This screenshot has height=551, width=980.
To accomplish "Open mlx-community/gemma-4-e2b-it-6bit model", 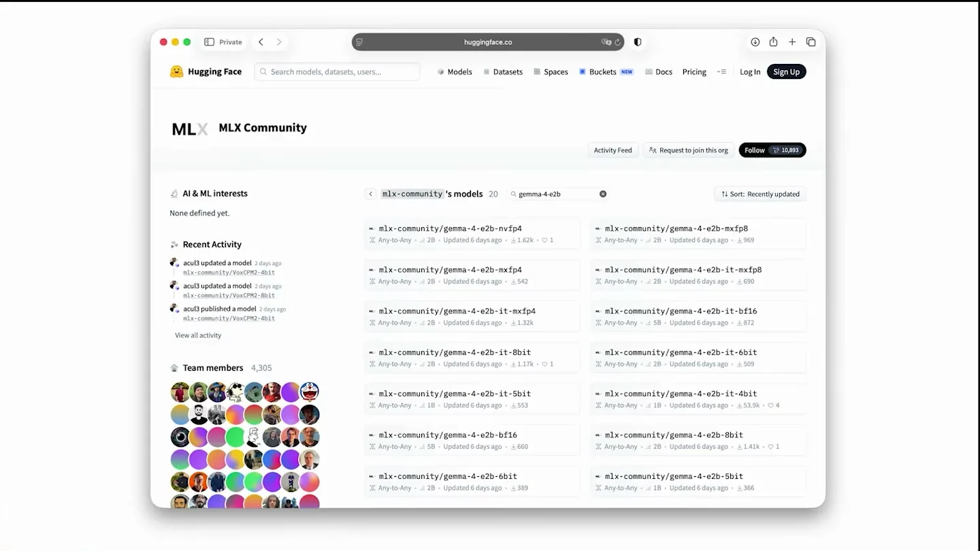I will click(699, 358).
